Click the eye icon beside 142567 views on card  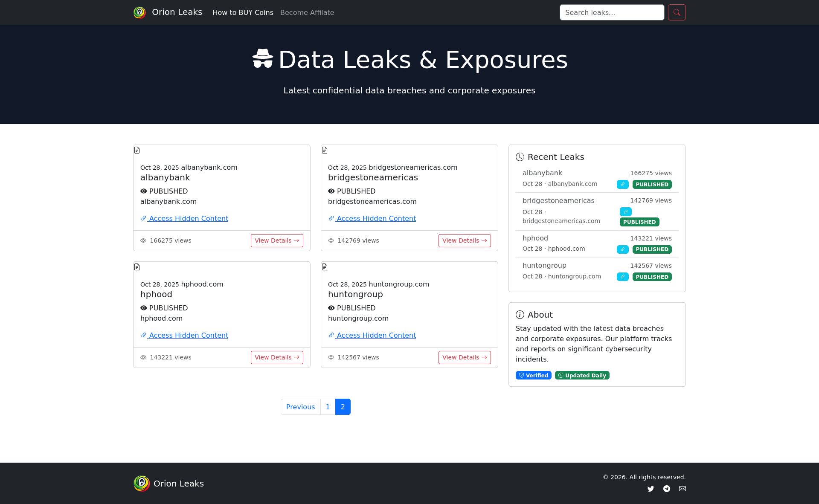coord(331,357)
